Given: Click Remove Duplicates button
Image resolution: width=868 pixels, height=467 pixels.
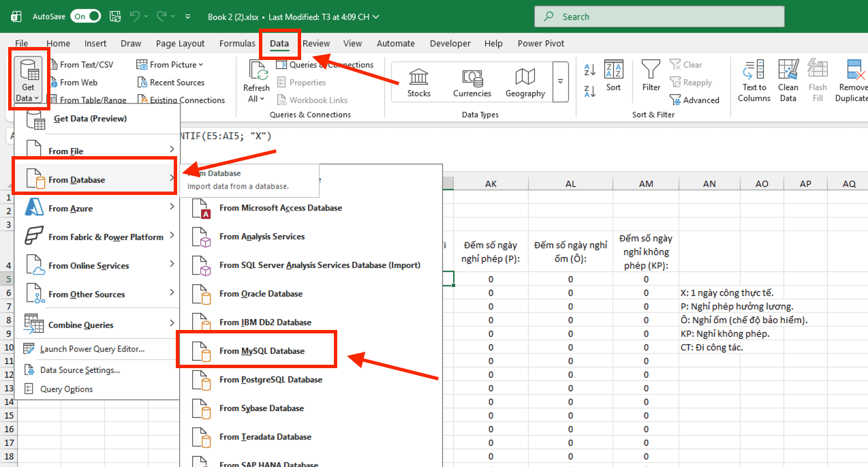Looking at the screenshot, I should click(x=853, y=80).
